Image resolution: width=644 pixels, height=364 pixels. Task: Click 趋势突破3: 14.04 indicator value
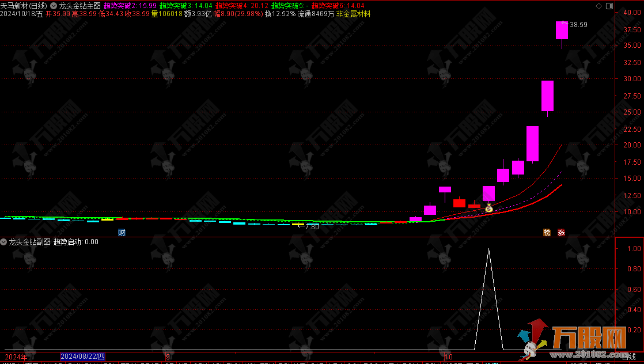(x=186, y=6)
